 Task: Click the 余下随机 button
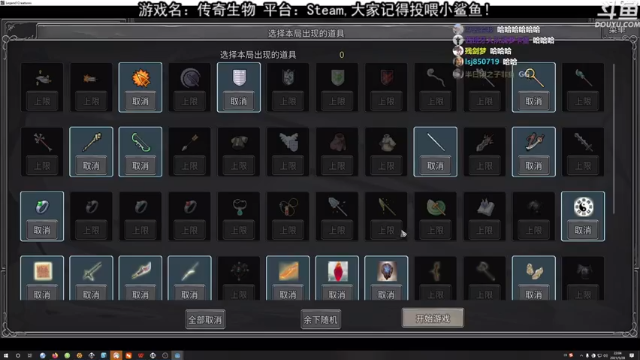point(320,320)
